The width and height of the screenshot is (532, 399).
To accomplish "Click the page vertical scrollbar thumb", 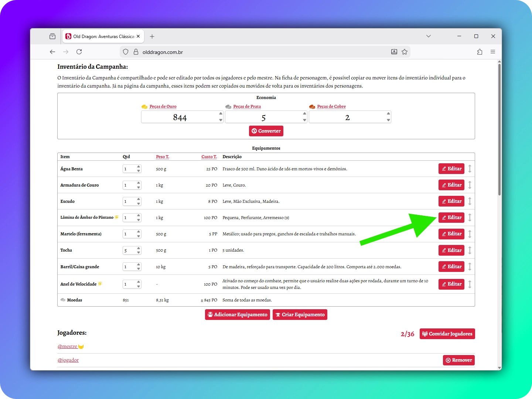I will tap(499, 129).
